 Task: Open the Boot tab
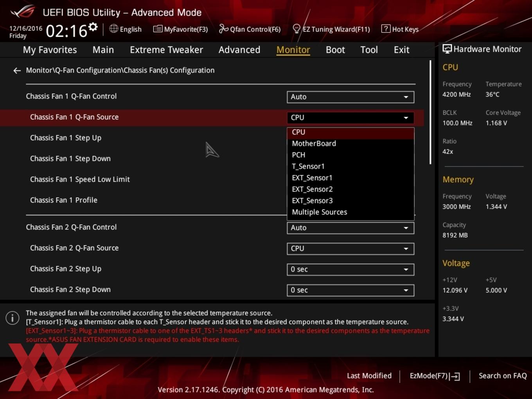335,50
